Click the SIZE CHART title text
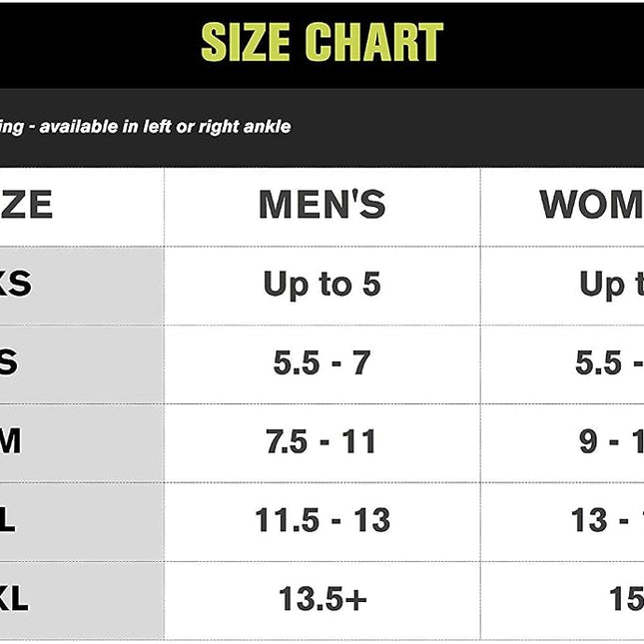Screen dimensions: 644x644 pos(322,42)
